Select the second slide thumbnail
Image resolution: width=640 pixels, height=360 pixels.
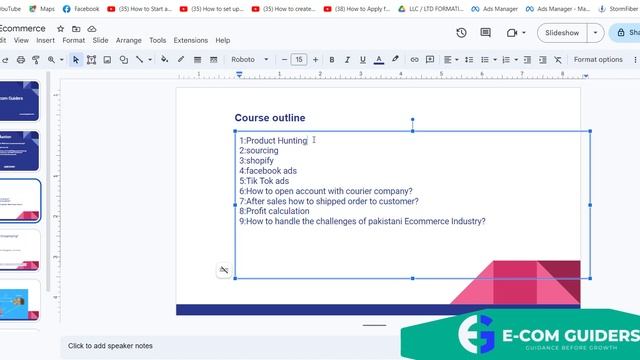pos(20,151)
